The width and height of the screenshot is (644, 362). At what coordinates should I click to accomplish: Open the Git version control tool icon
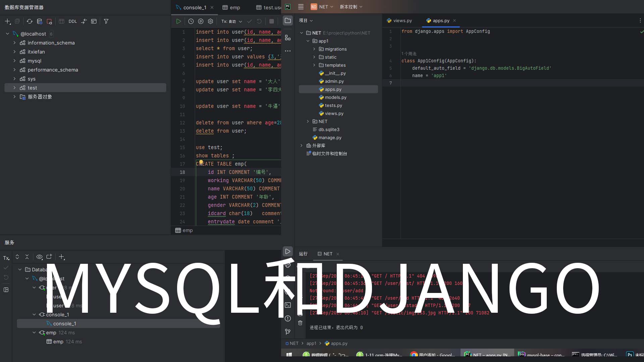[288, 332]
